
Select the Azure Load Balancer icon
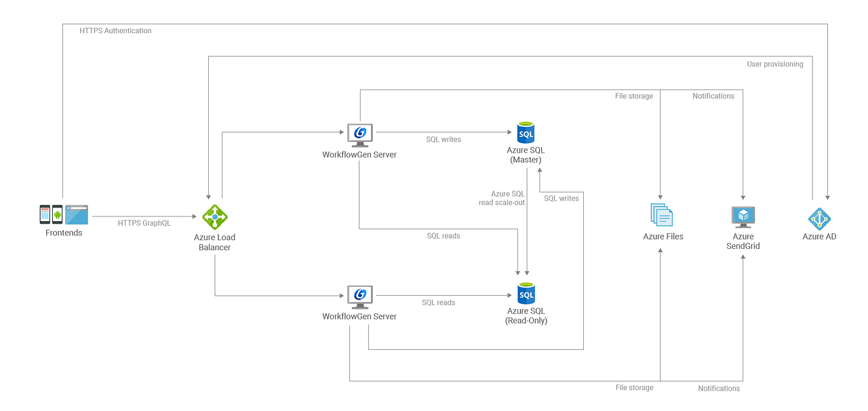coord(214,216)
